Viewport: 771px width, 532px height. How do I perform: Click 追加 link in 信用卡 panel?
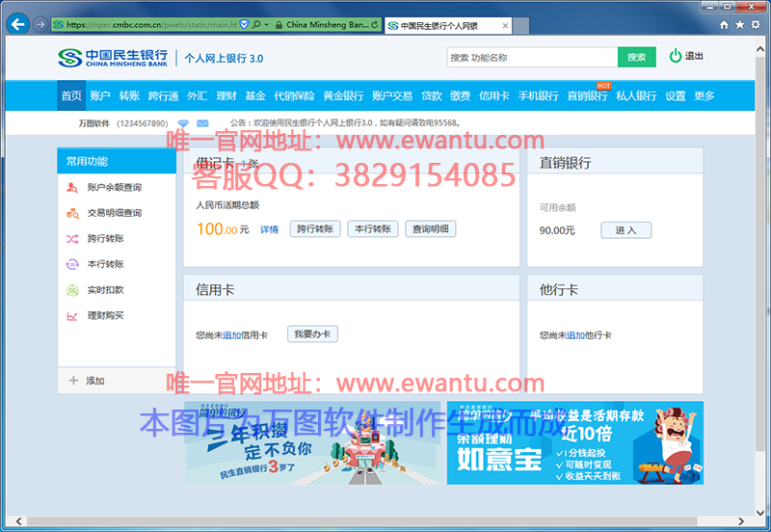coord(231,335)
